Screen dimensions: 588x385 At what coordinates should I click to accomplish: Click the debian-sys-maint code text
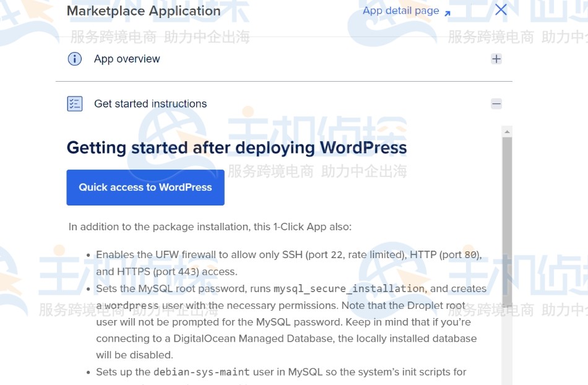coord(201,372)
